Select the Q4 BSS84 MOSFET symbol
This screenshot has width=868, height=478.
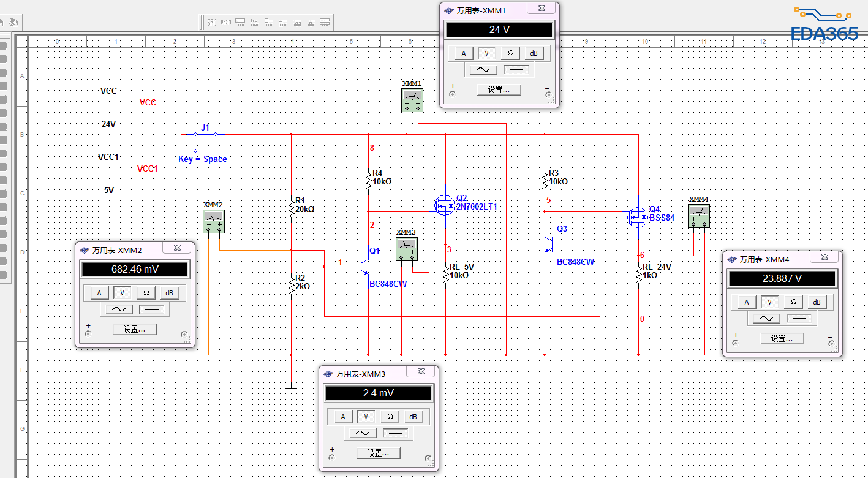pyautogui.click(x=637, y=217)
